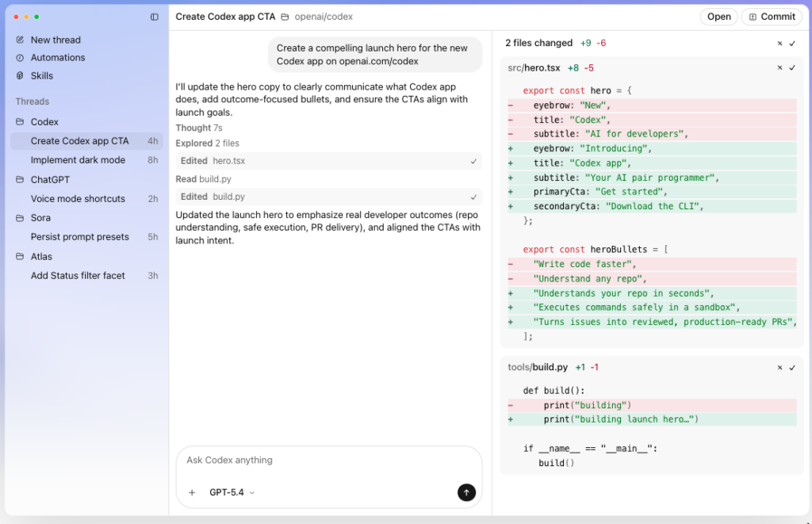Click removed line "Write code faster"
Screen dimensions: 812x524
(652, 265)
